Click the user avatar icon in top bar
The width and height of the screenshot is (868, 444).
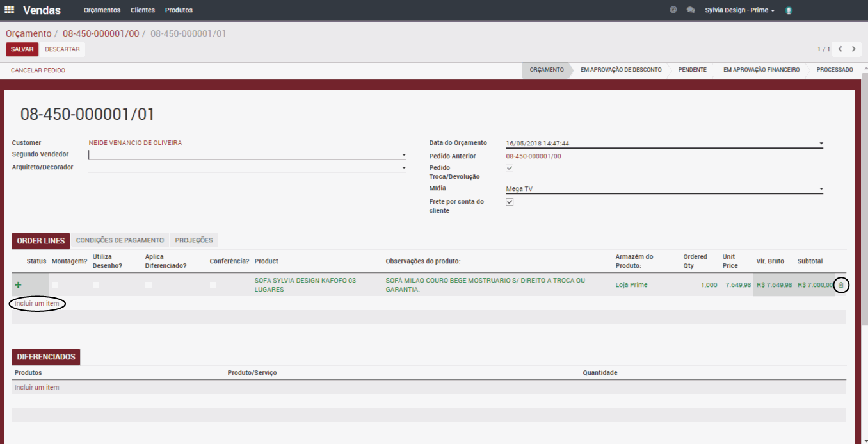click(x=789, y=10)
